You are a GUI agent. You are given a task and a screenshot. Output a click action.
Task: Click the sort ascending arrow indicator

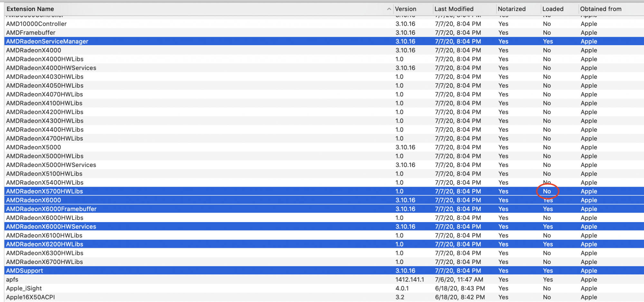[389, 9]
